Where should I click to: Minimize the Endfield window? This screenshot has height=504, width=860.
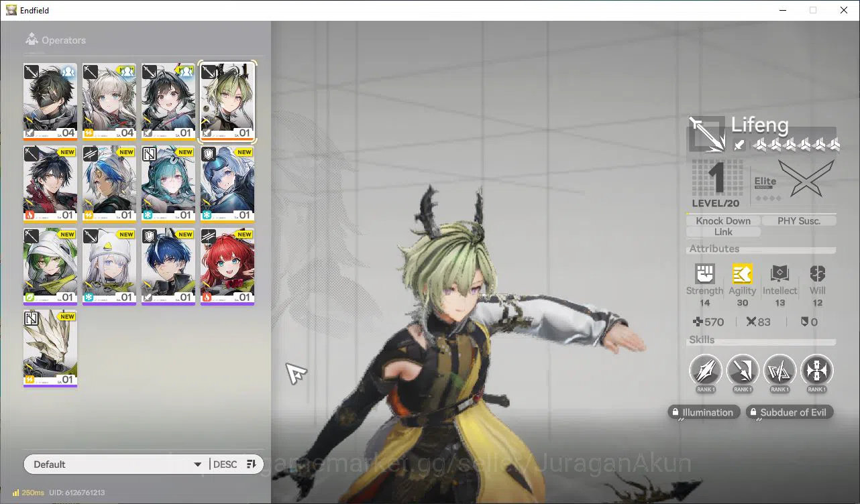(x=782, y=10)
